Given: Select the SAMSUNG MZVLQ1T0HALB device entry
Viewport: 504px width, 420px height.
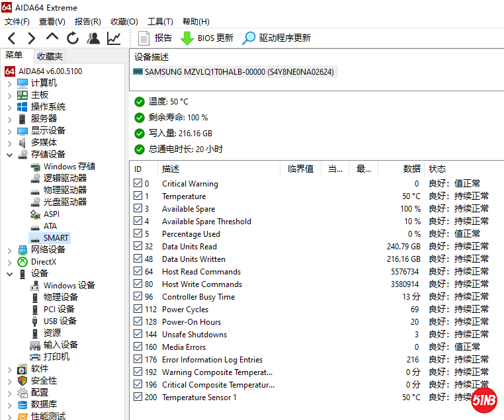Looking at the screenshot, I should point(238,71).
